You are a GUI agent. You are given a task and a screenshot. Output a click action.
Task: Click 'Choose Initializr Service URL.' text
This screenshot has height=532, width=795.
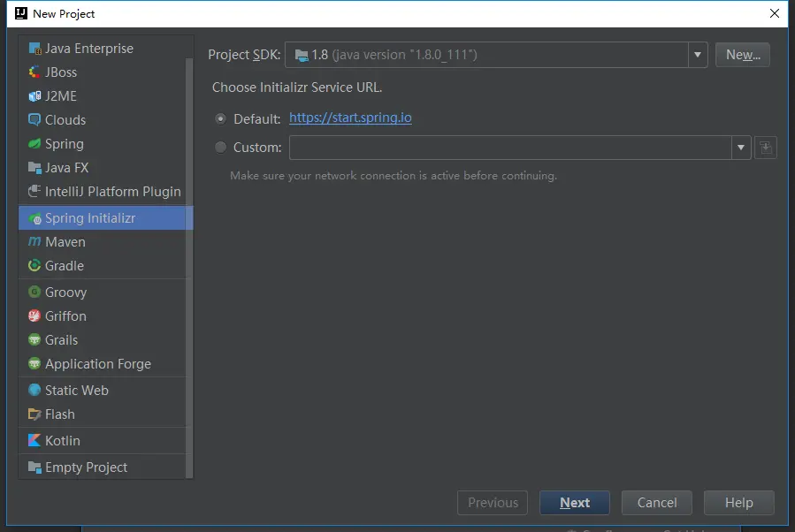click(297, 87)
